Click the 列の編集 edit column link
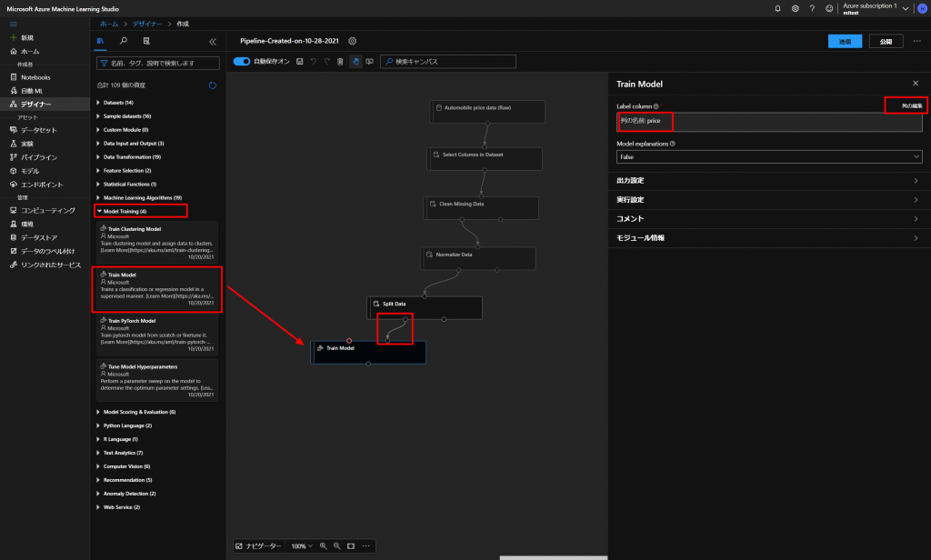Viewport: 931px width, 560px height. (x=906, y=106)
